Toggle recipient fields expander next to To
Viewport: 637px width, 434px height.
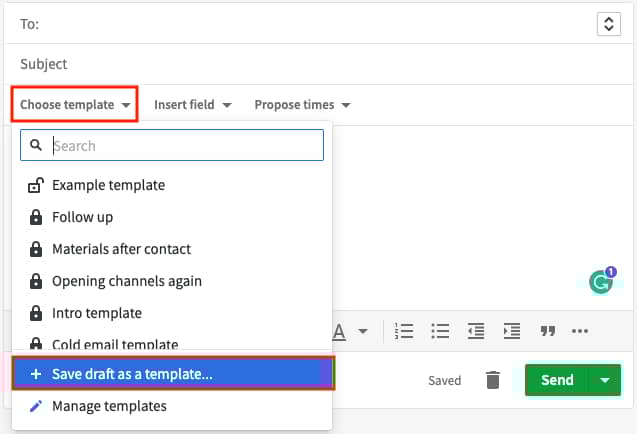click(609, 24)
